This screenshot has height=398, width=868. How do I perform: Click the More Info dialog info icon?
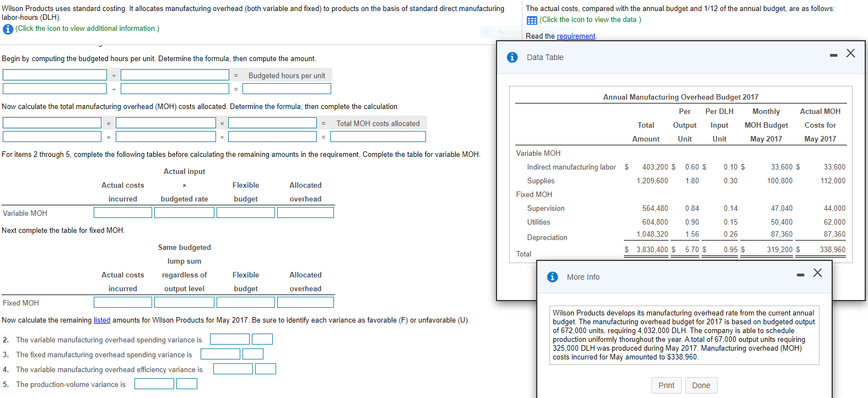pyautogui.click(x=552, y=277)
